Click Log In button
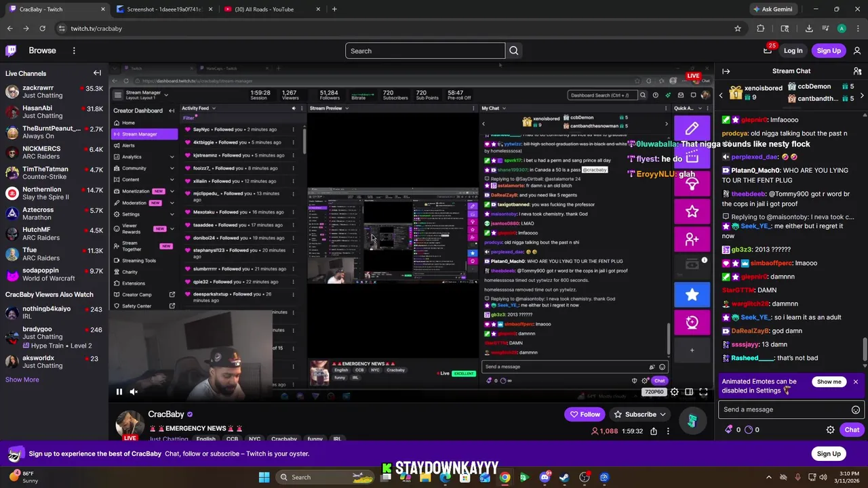Screen dimensions: 868x488 coord(793,51)
